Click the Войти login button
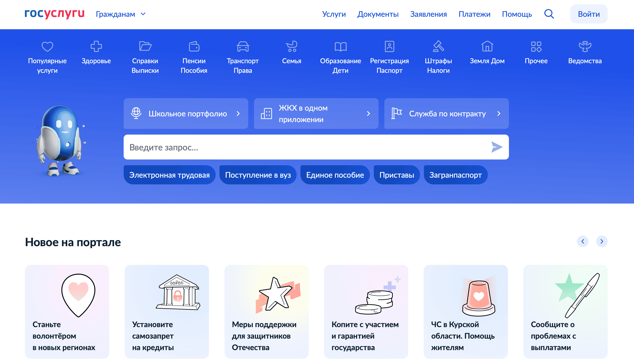Viewport: 634px width, 364px height. [588, 14]
